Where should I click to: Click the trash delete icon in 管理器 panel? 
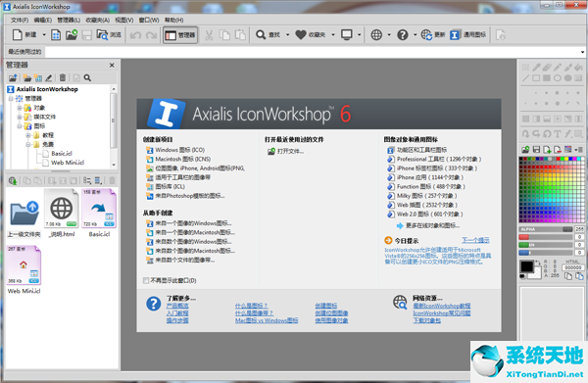click(x=63, y=77)
